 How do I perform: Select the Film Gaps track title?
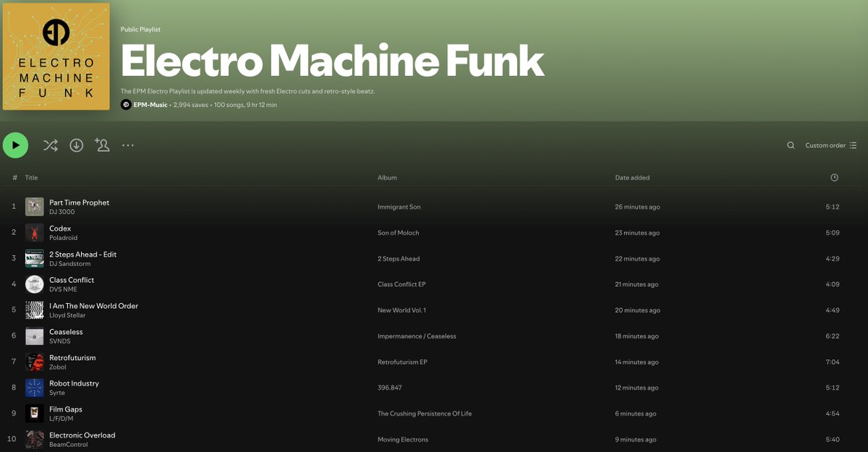[x=65, y=409]
